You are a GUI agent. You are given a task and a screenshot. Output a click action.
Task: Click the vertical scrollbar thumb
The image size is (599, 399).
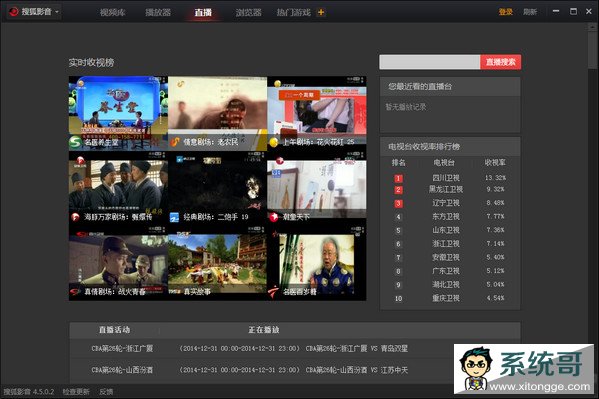tap(593, 50)
